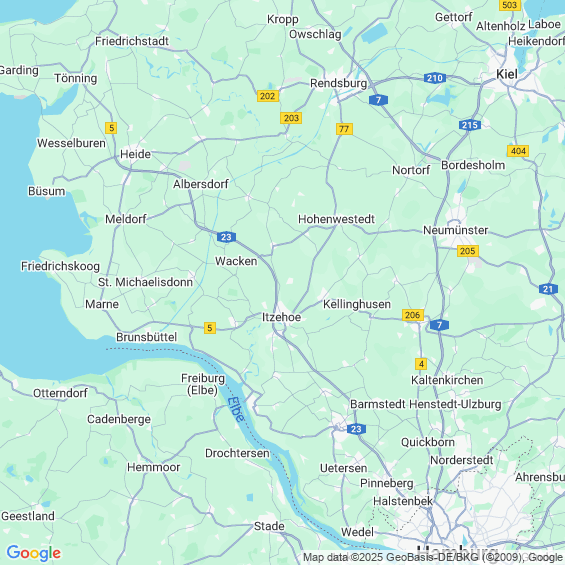Viewport: 565px width, 565px height.
Task: Click the A210 highway shield near Kiel
Action: [435, 78]
